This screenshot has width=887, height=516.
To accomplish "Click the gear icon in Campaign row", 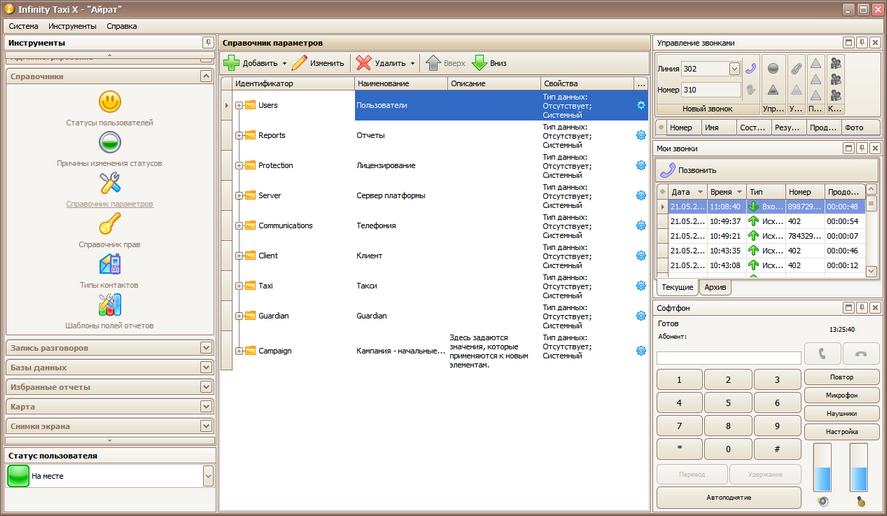I will tap(641, 351).
